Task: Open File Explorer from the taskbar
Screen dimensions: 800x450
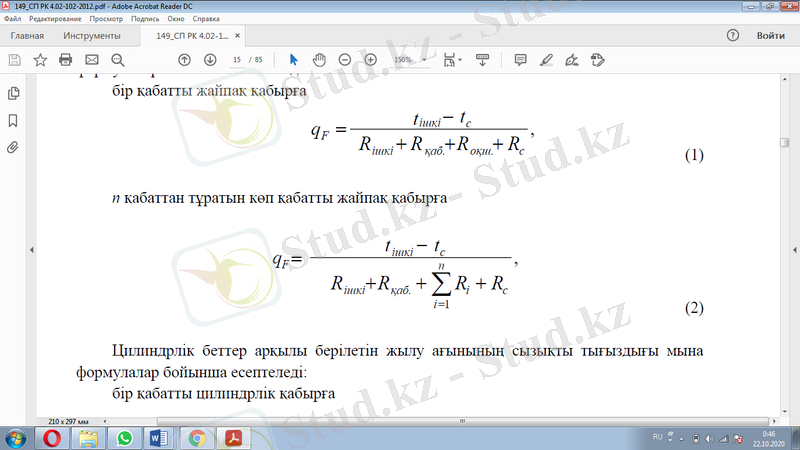Action: [88, 438]
